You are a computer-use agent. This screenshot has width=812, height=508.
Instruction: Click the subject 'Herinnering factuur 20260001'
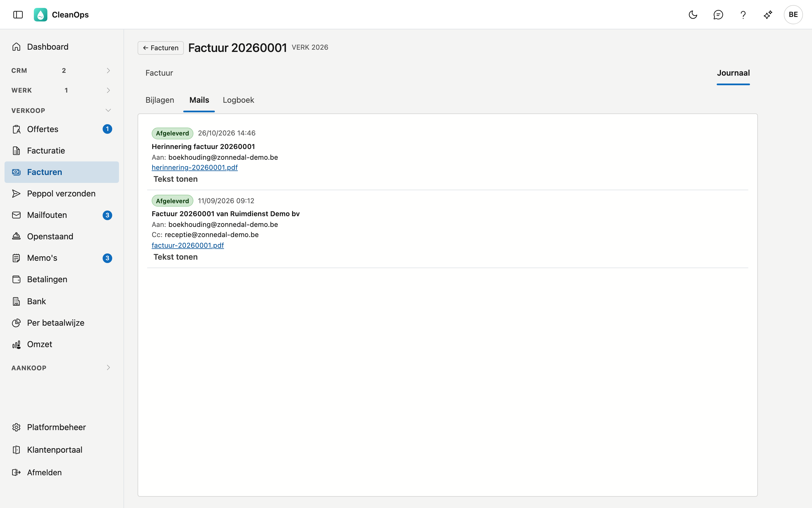coord(203,146)
